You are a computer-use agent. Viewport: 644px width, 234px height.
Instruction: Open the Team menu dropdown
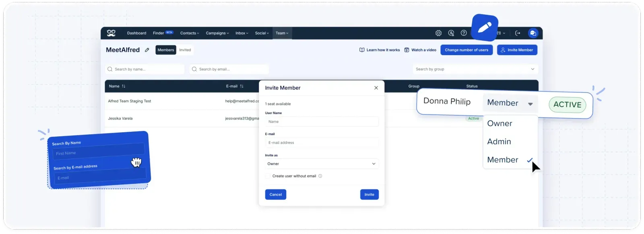[x=282, y=33]
